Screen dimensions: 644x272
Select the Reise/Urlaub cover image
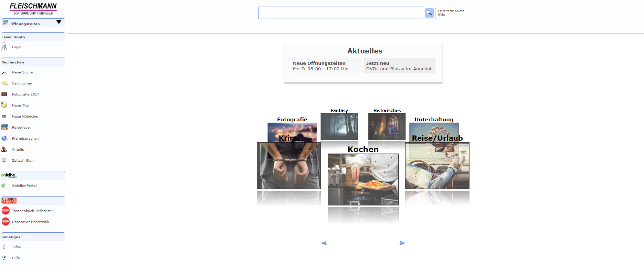click(437, 166)
